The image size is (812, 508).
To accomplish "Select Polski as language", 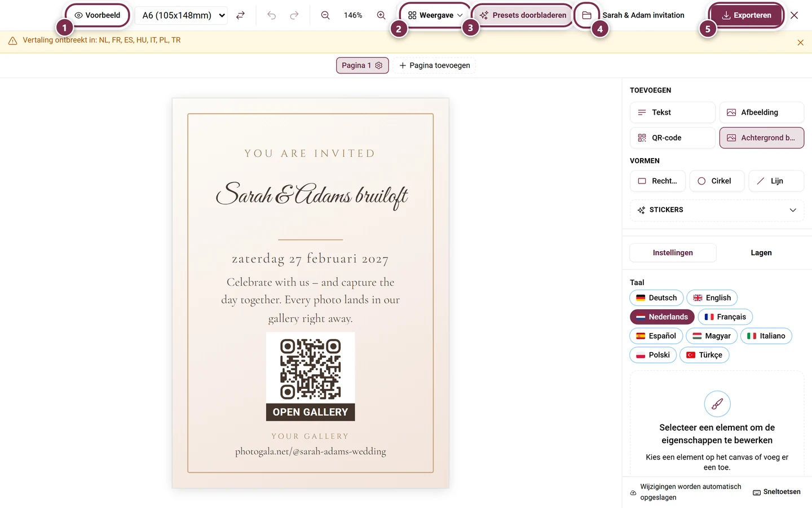I will tap(653, 355).
